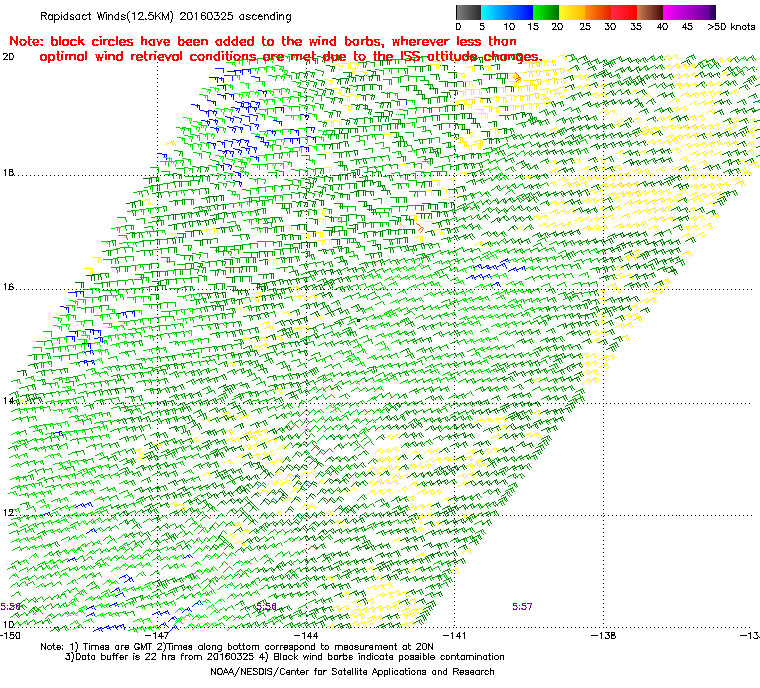
Task: Click the longitude label -150
Action: (x=11, y=635)
